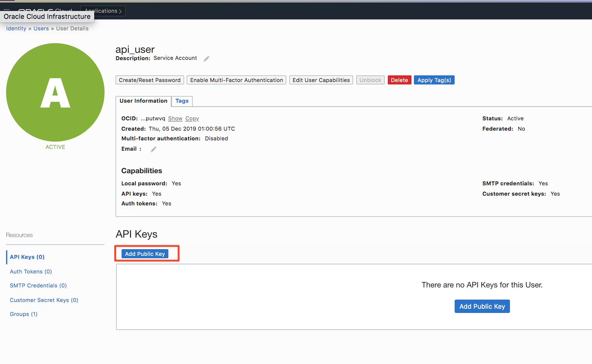The width and height of the screenshot is (592, 364).
Task: Copy the OCID value
Action: pyautogui.click(x=192, y=118)
